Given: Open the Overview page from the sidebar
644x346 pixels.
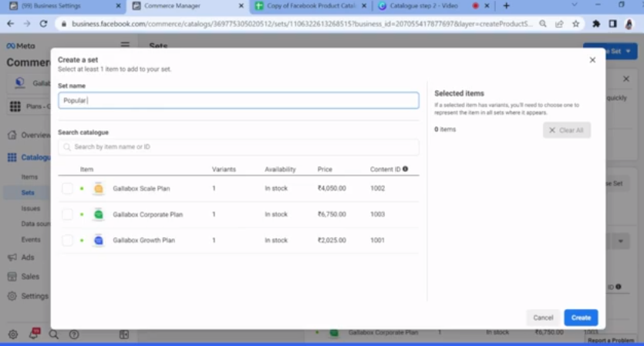Looking at the screenshot, I should tap(29, 135).
